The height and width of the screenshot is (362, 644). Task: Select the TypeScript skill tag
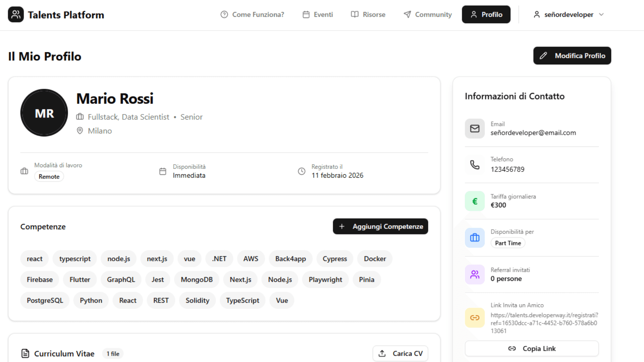242,301
